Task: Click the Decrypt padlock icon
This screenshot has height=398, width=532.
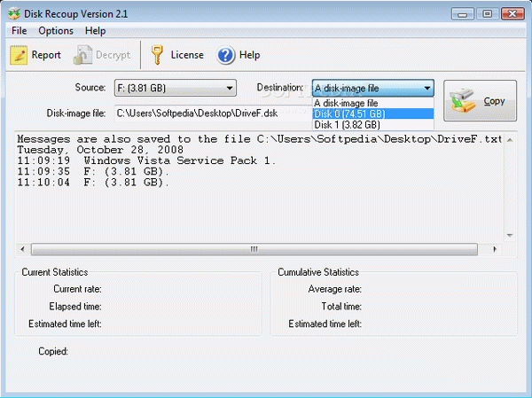Action: tap(82, 55)
